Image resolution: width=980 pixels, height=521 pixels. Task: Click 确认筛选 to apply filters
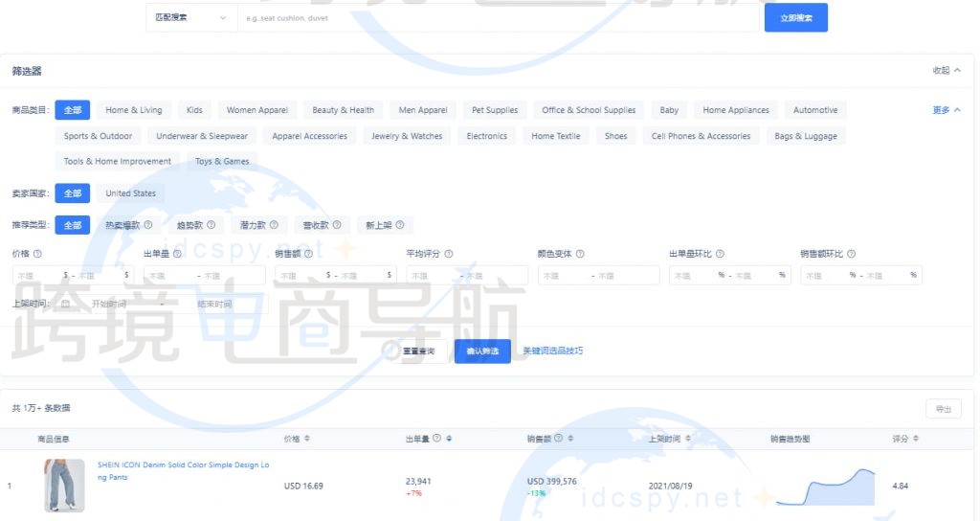[x=482, y=351]
